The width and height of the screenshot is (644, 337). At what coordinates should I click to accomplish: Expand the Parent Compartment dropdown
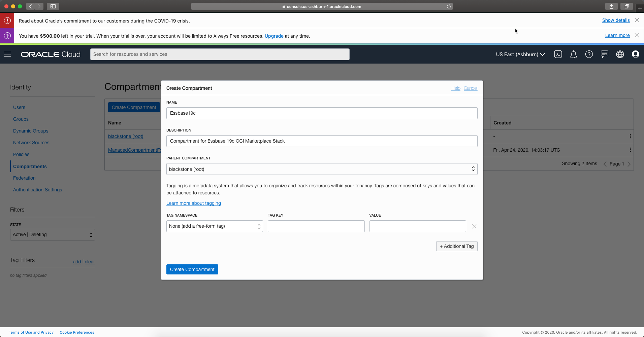point(322,169)
